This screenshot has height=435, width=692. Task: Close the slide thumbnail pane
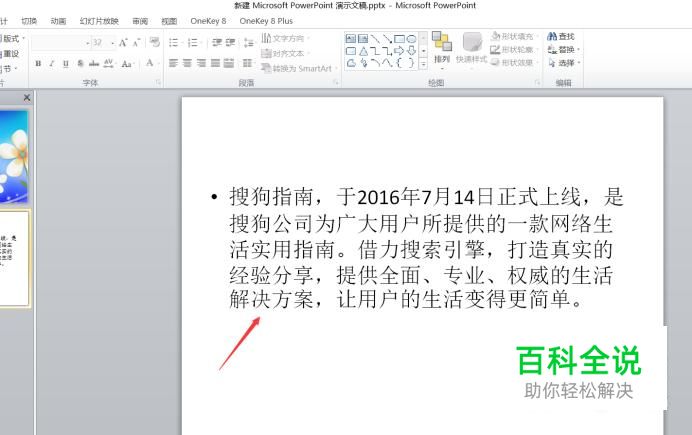[x=27, y=98]
